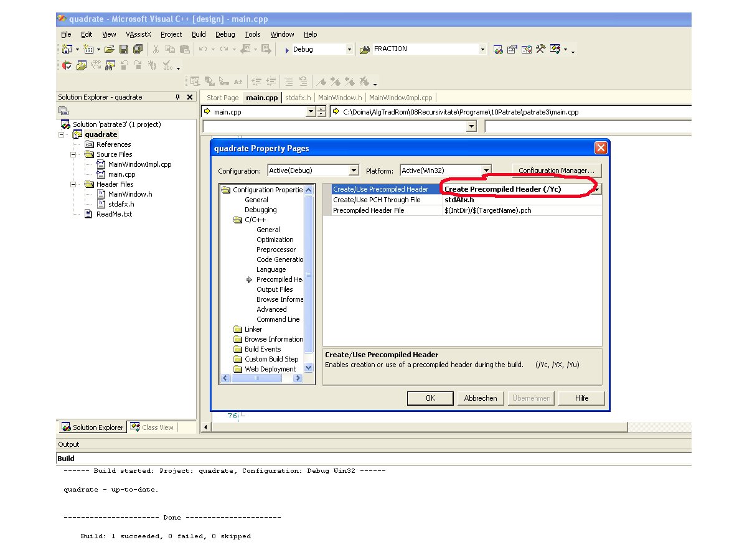The width and height of the screenshot is (747, 560).
Task: Open the Configuration Active(Debug) dropdown
Action: [354, 170]
